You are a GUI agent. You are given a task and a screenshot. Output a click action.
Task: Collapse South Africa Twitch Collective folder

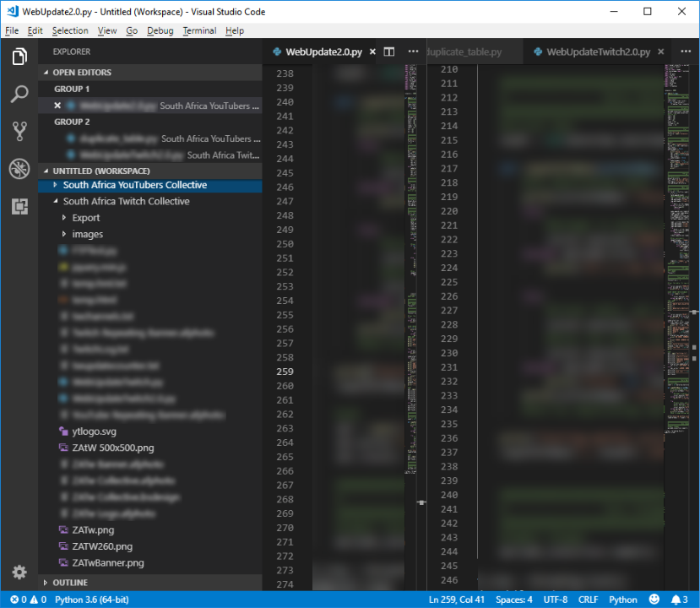pos(150,201)
